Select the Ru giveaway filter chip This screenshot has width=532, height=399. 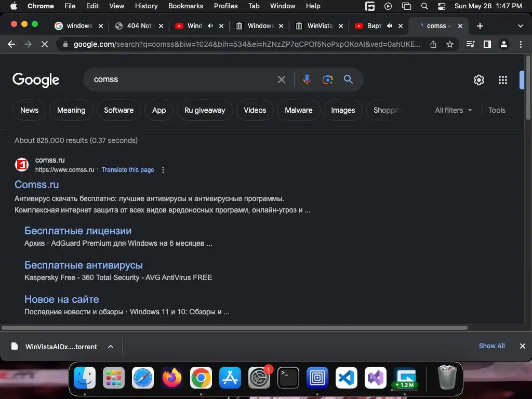[x=205, y=110]
